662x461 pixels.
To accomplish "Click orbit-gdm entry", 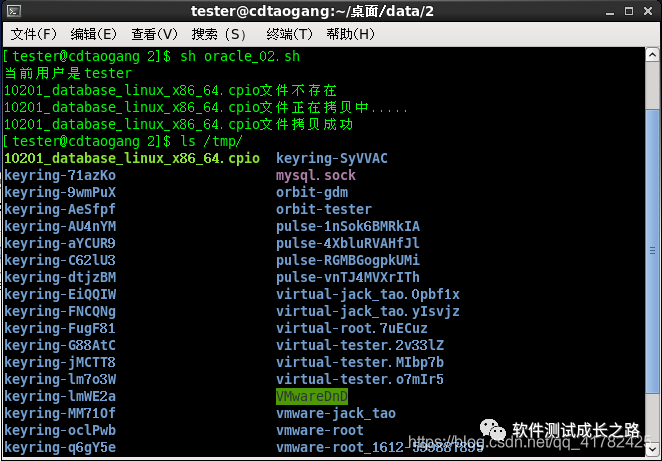I will click(312, 192).
